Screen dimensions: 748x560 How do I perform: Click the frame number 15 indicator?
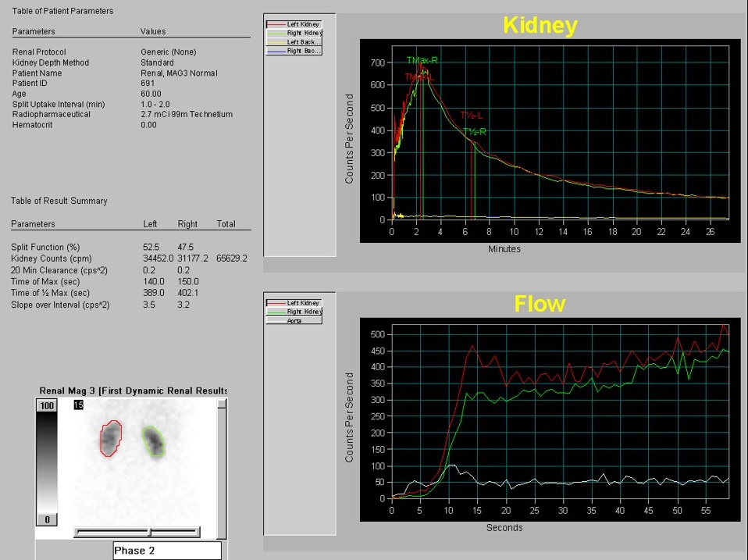coord(77,405)
